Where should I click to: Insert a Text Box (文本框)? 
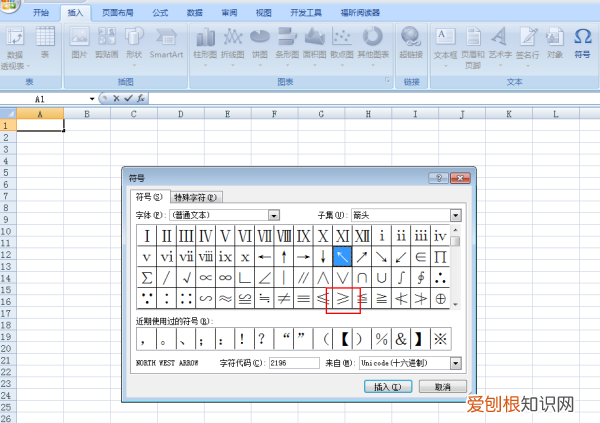coord(445,47)
